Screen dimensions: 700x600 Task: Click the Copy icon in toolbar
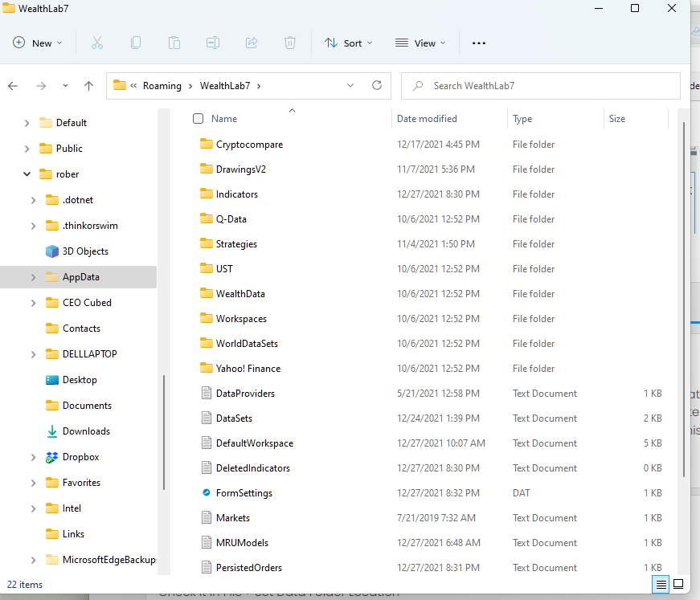click(136, 43)
